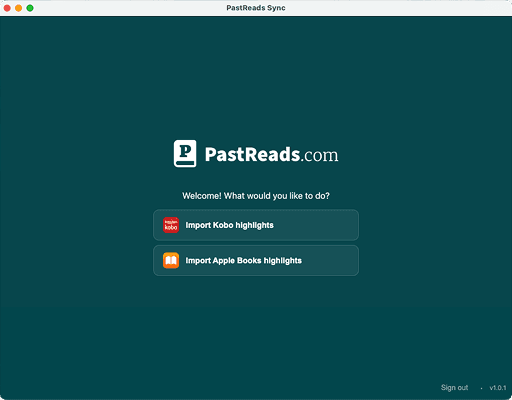Maximize the window with green button
Image resolution: width=512 pixels, height=400 pixels.
(x=30, y=8)
